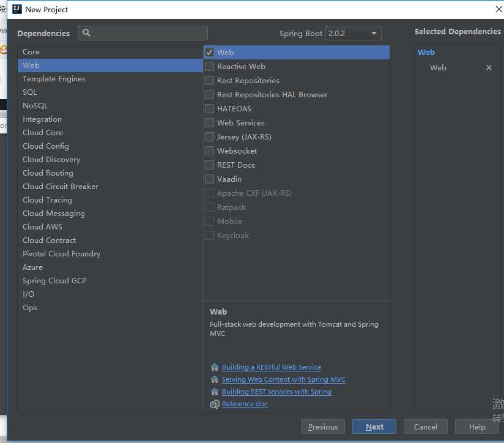Select the Web category in list

(x=110, y=65)
